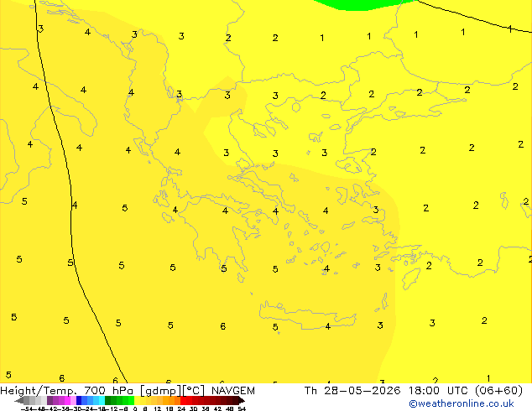
Task: Pick the bright red swatch above 24
Action: tap(183, 400)
